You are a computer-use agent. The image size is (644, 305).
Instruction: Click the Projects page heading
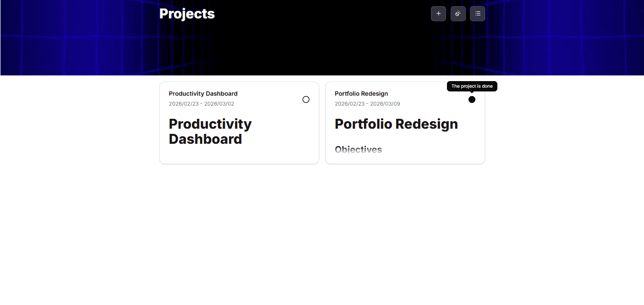tap(187, 14)
